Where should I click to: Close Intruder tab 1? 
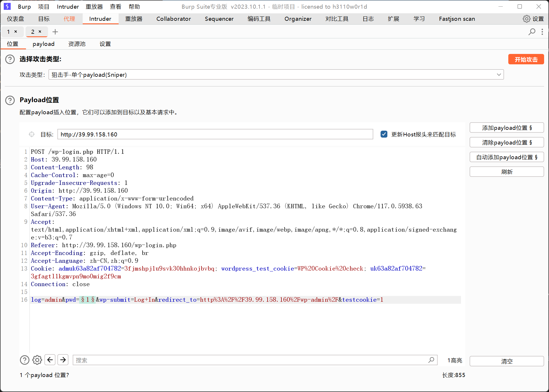pyautogui.click(x=16, y=31)
